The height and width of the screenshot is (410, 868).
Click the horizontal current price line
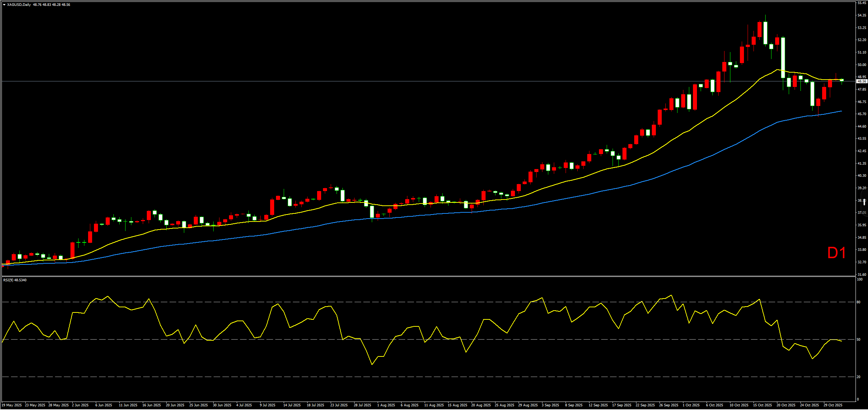(367, 81)
